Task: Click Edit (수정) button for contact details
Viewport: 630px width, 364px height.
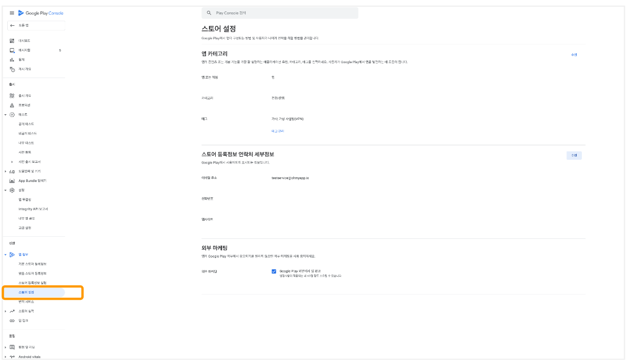Action: tap(574, 155)
